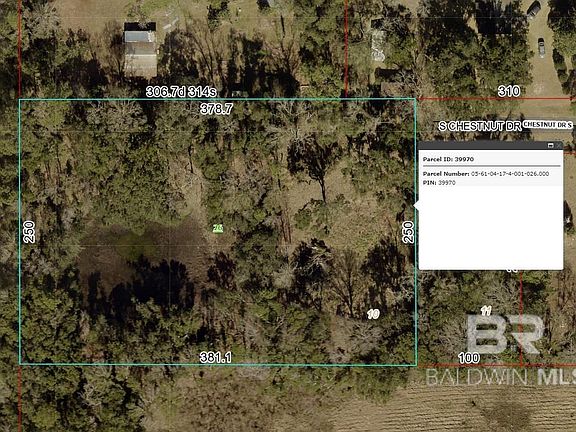Click the lot number '10' label
The image size is (576, 432).
point(373,314)
